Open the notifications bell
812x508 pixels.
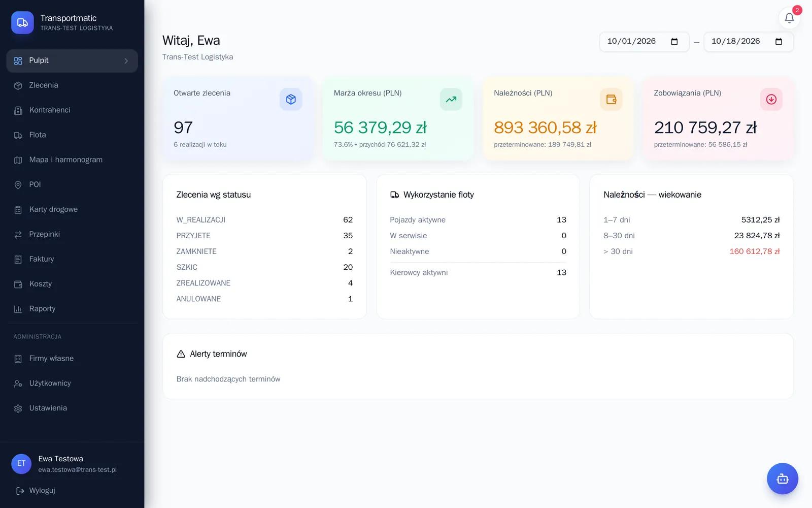pos(789,18)
